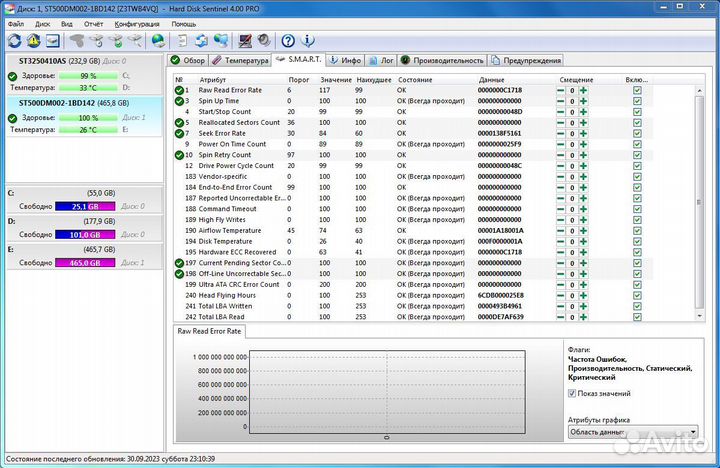Decrease offset with minus for Seek Error Rate
This screenshot has width=720, height=468.
pyautogui.click(x=560, y=134)
